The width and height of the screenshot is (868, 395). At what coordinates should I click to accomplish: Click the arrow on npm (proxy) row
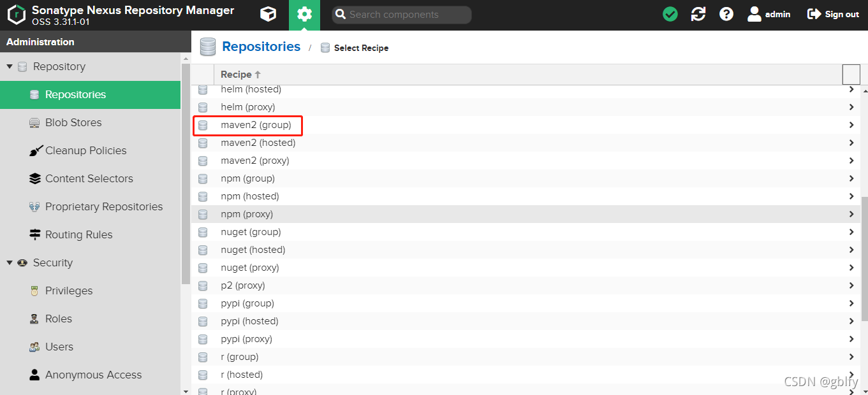click(x=851, y=214)
